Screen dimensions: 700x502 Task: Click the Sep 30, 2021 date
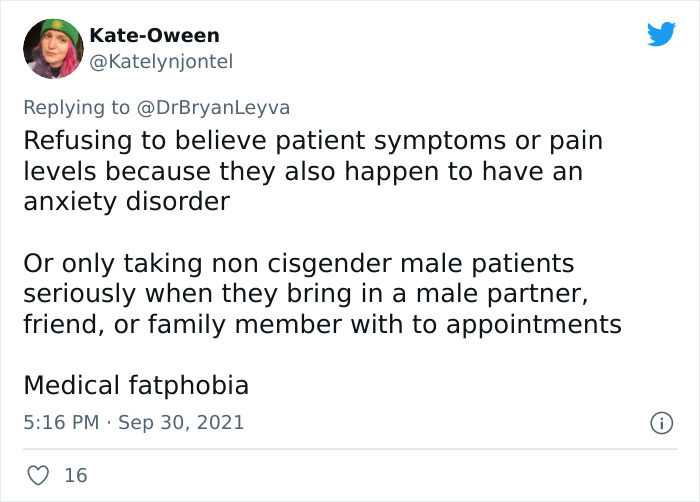point(183,424)
